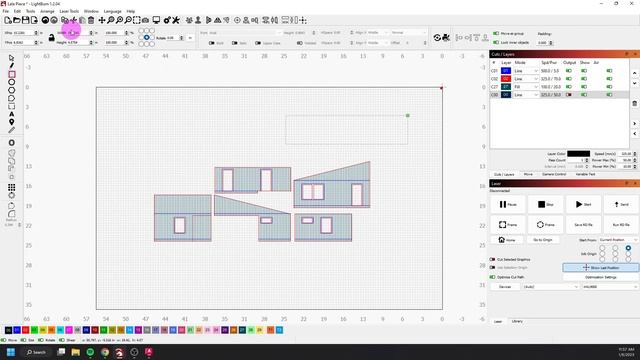Toggle Air switch for layer C27

point(609,87)
